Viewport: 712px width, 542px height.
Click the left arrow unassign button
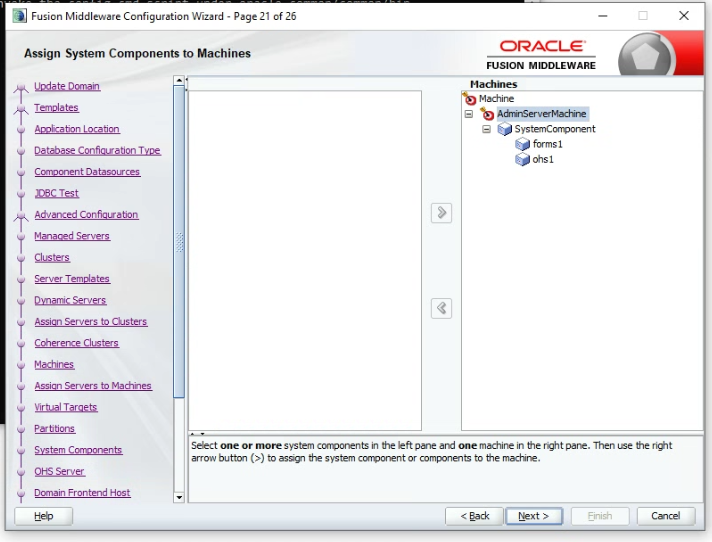(x=441, y=309)
